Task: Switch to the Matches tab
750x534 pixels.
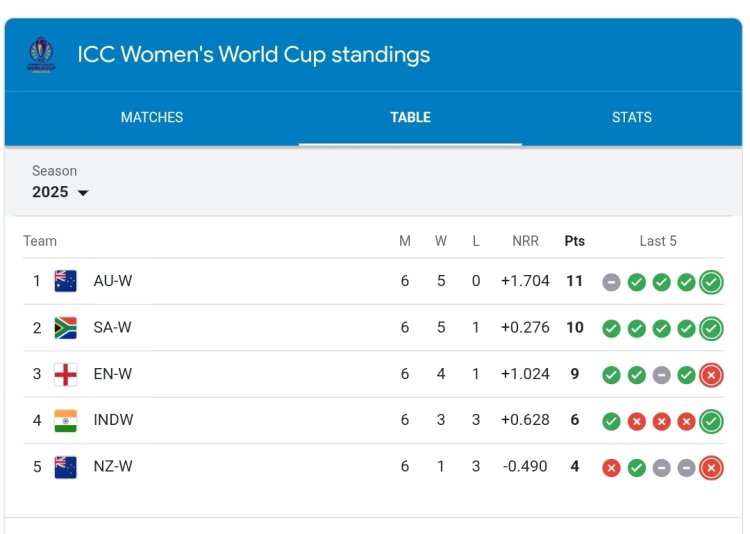Action: tap(152, 117)
